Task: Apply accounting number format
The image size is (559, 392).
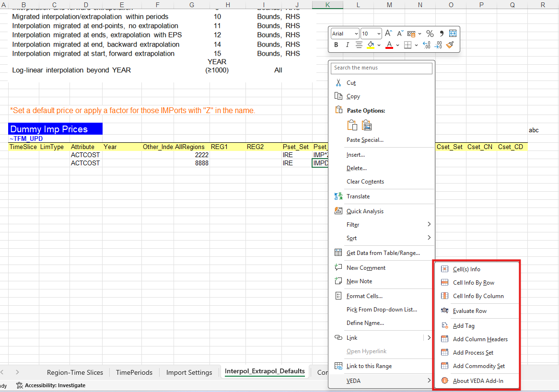Action: click(x=411, y=34)
